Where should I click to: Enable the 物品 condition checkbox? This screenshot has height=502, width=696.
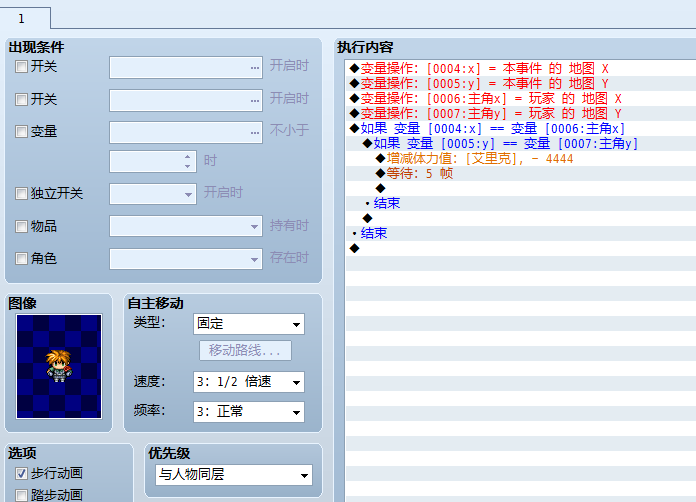point(21,226)
